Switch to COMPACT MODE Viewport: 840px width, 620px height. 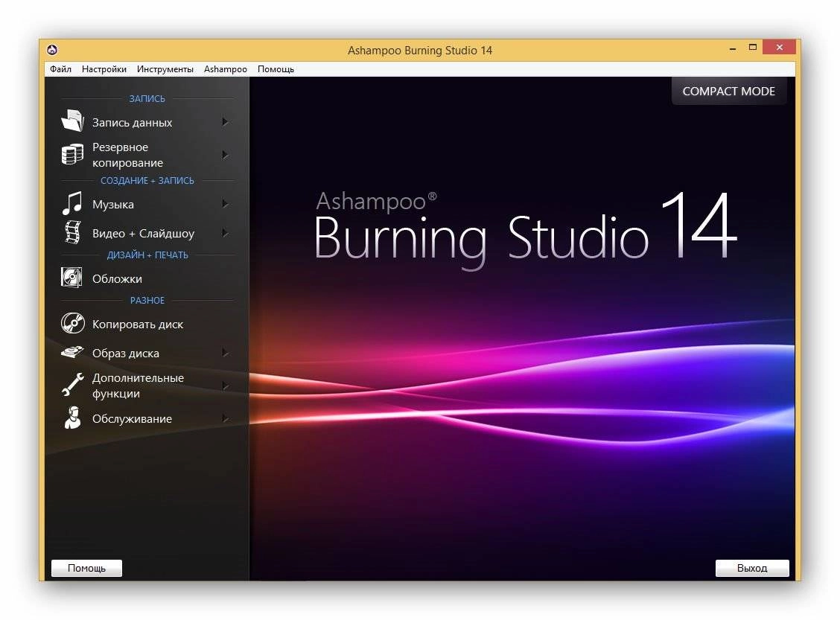tap(728, 91)
